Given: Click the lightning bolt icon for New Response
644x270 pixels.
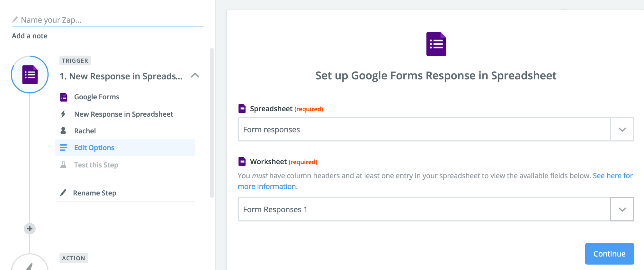Looking at the screenshot, I should coord(63,114).
